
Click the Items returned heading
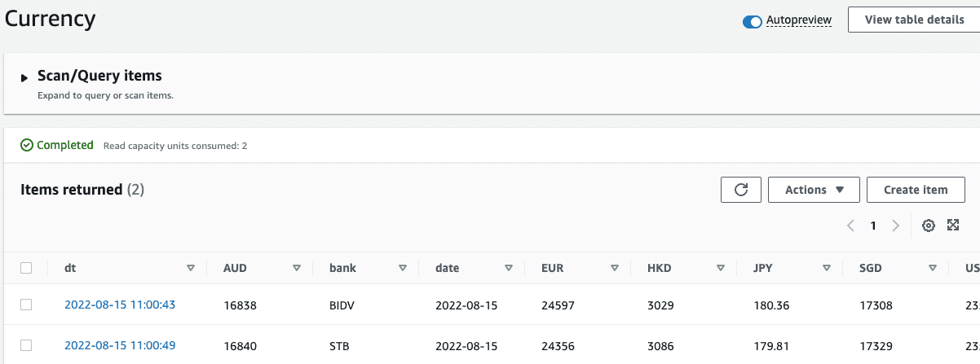[82, 190]
